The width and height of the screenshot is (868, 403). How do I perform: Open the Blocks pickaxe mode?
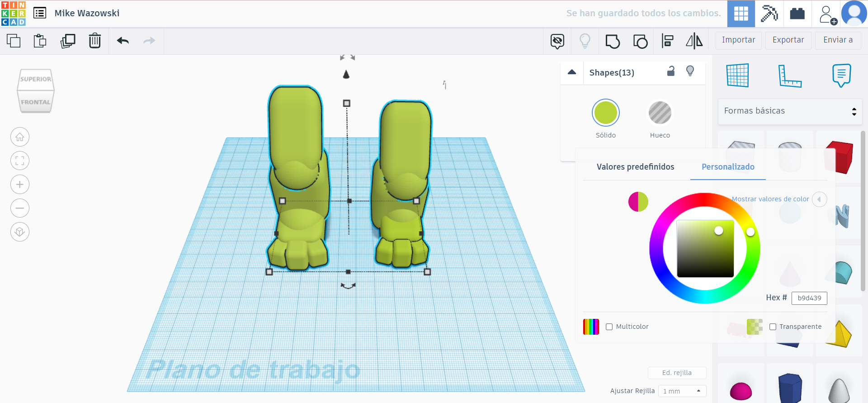(769, 14)
